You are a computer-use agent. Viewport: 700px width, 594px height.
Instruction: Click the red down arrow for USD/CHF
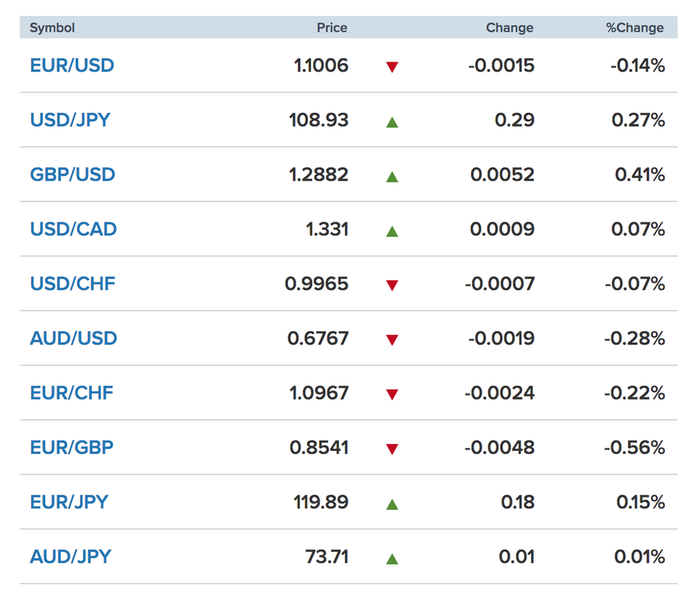pyautogui.click(x=392, y=285)
